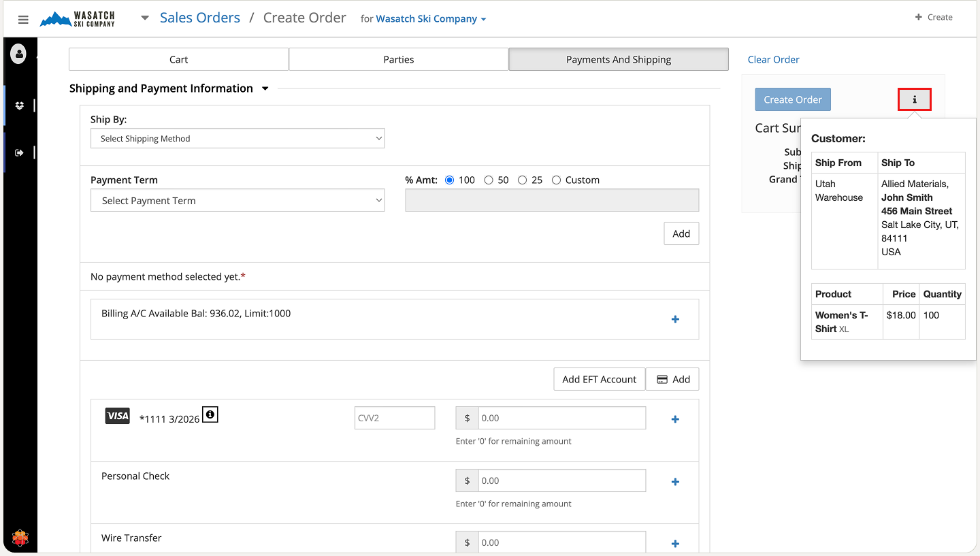The height and width of the screenshot is (556, 980).
Task: Click the info icon next to Visa card
Action: [x=210, y=414]
